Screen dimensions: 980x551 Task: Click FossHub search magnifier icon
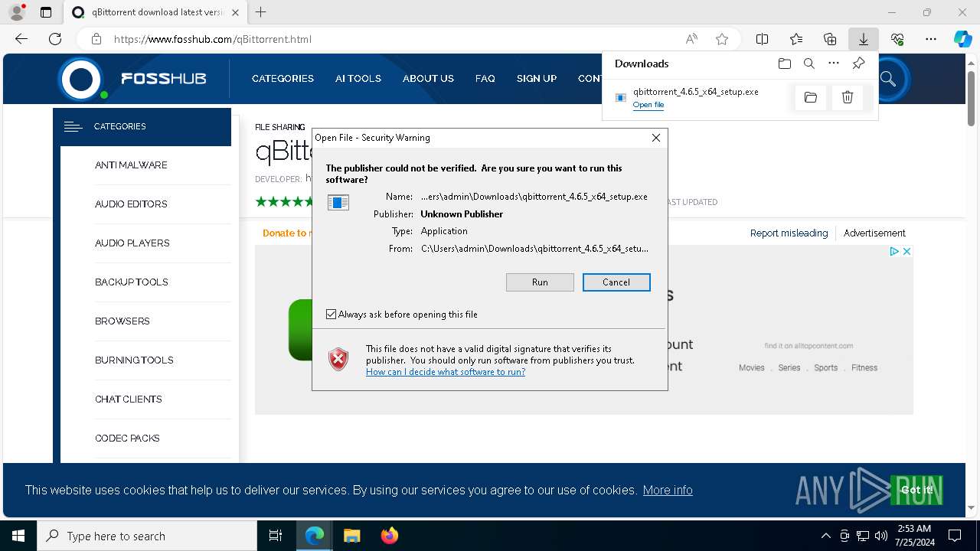(888, 79)
